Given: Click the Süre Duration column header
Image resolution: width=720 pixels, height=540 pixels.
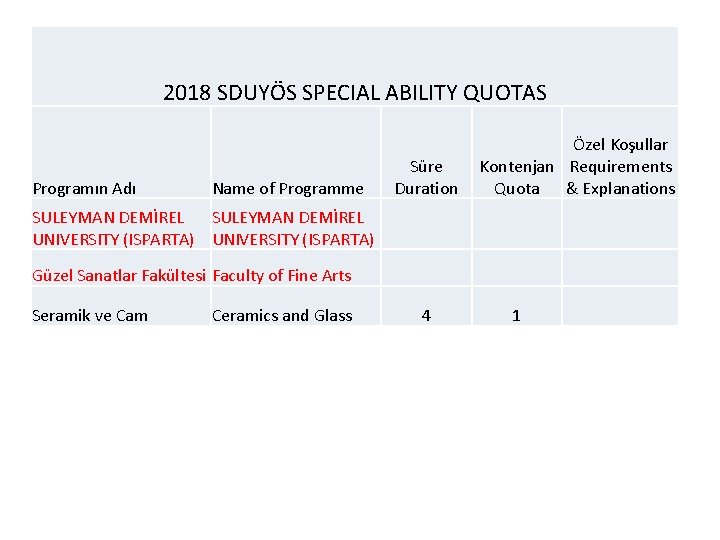Looking at the screenshot, I should point(426,152).
